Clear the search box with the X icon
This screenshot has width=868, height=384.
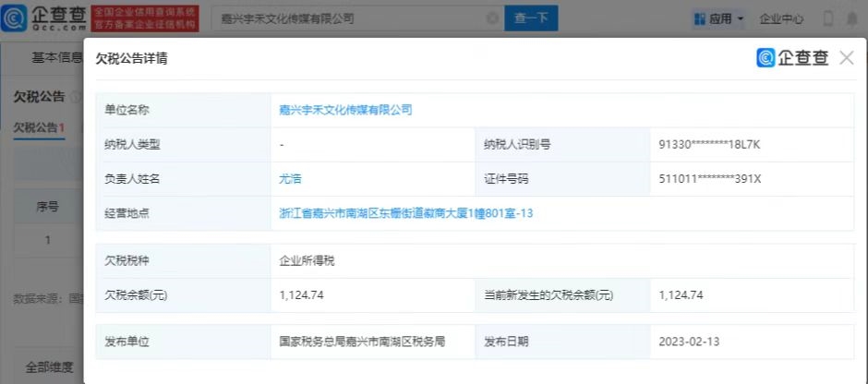tap(492, 18)
